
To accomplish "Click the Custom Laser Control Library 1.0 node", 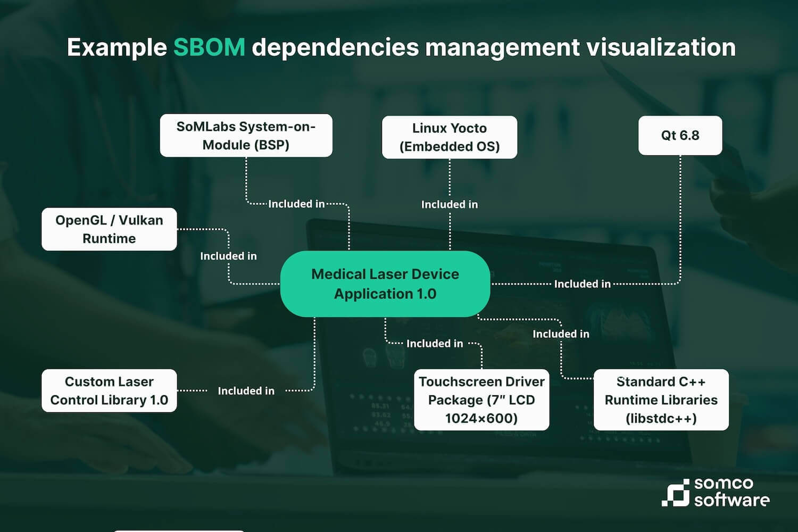I will pos(109,391).
